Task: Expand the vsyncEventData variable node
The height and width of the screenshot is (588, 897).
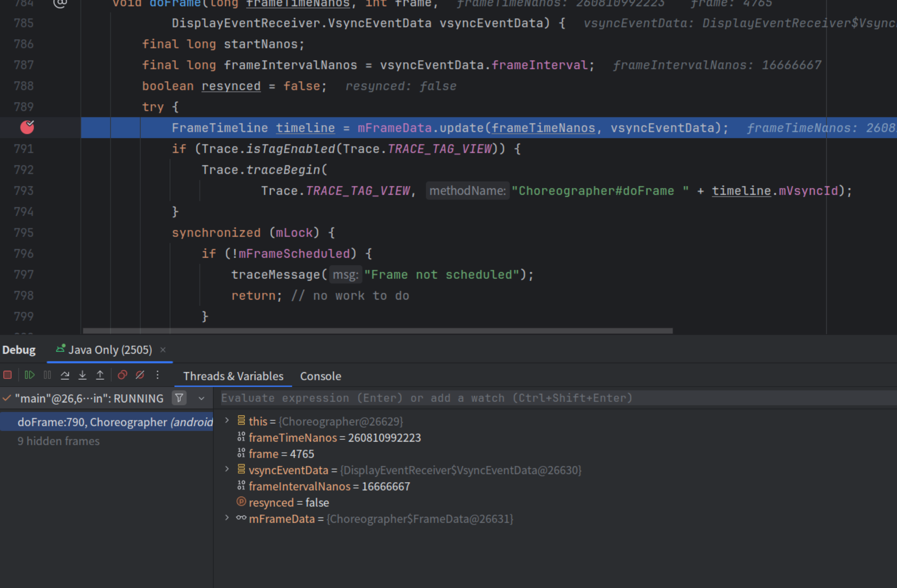Action: pos(227,469)
